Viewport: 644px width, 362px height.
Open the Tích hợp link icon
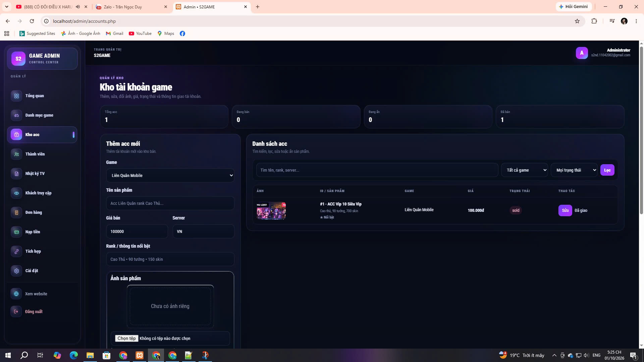click(x=16, y=251)
